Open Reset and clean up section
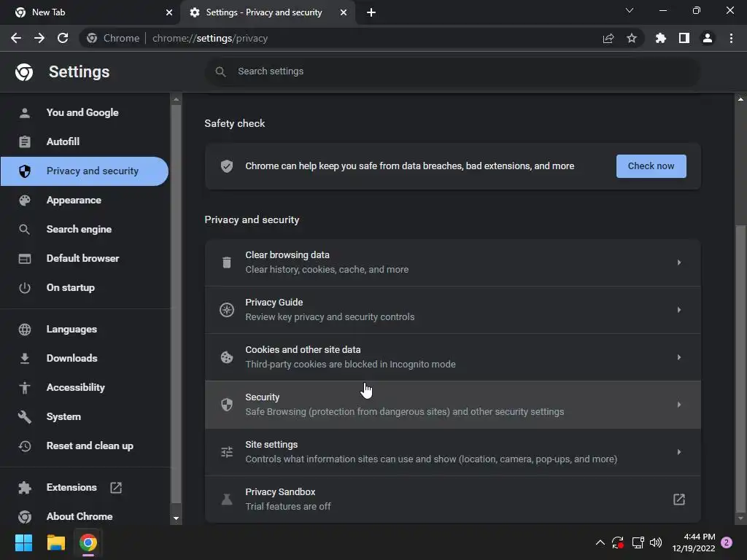The image size is (747, 560). point(85,446)
